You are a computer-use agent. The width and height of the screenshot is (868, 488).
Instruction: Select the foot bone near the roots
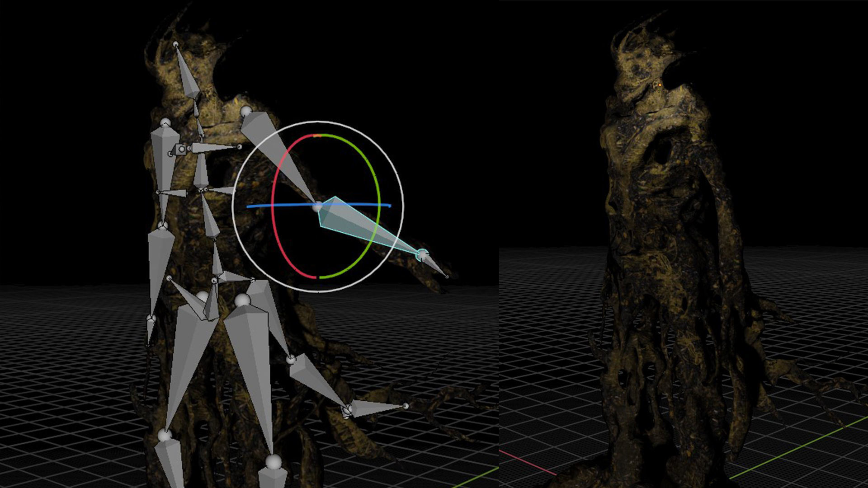(377, 408)
